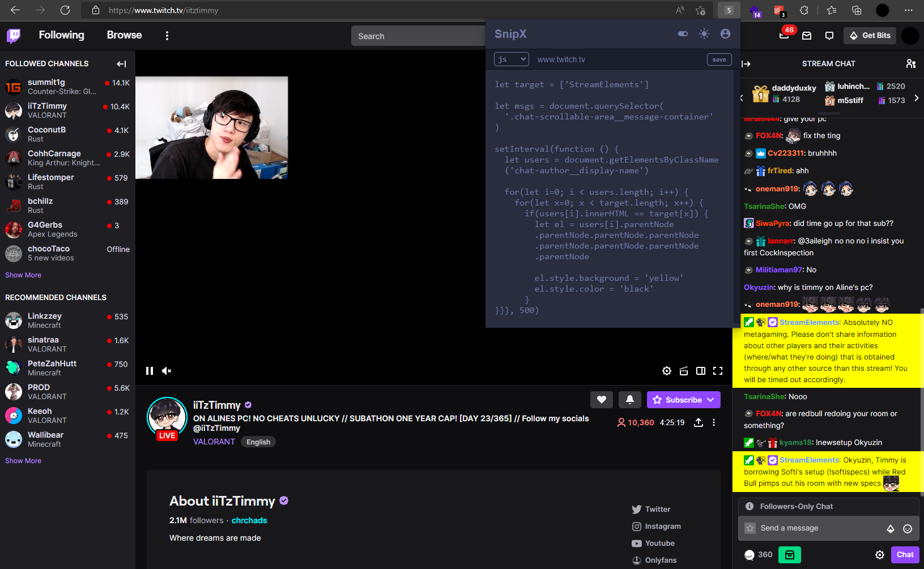924x569 pixels.
Task: Save the snippet with the save button
Action: tap(719, 59)
